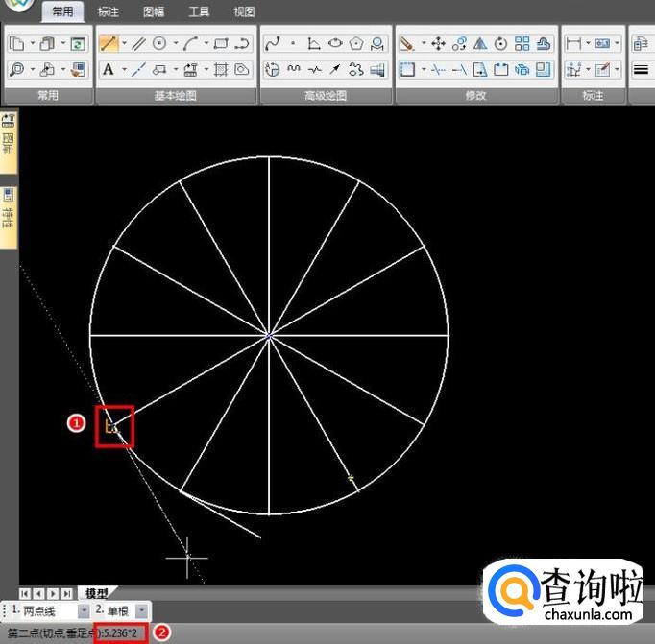Select the Move tool in Modify group
This screenshot has height=644, width=655.
tap(438, 44)
